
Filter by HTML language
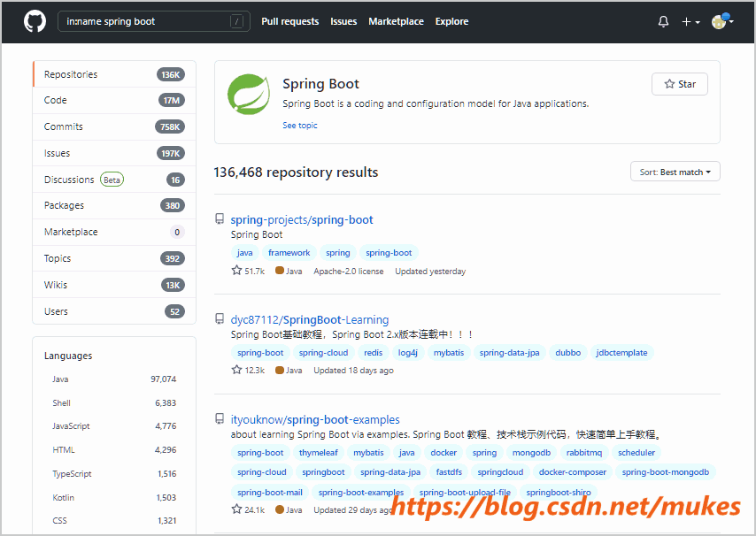click(114, 450)
